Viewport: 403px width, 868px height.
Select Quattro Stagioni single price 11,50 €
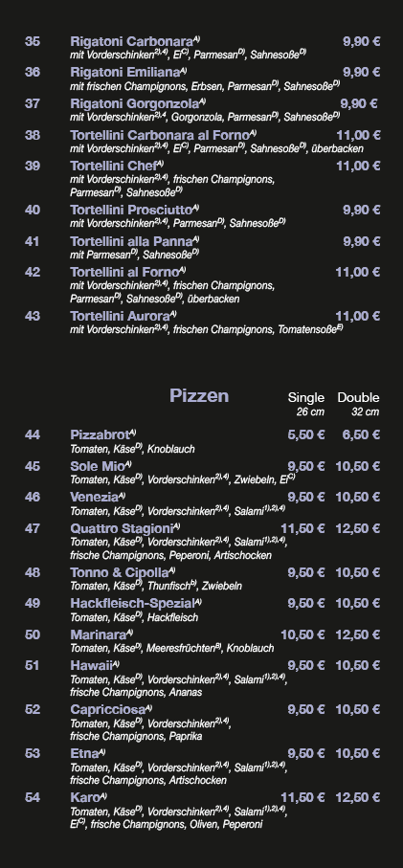coord(302,528)
